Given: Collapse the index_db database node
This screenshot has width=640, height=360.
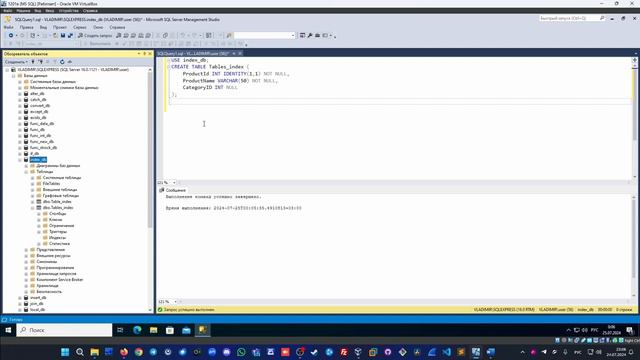Looking at the screenshot, I should [x=20, y=160].
